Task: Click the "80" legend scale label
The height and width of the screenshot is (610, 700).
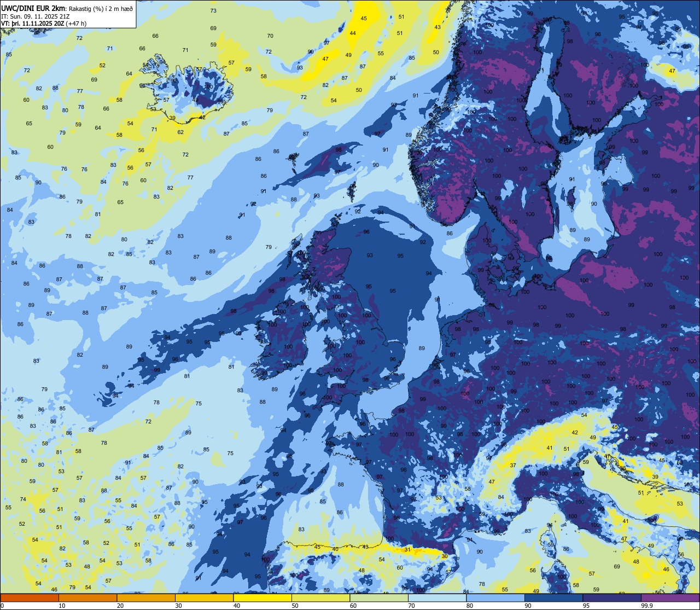Action: tap(470, 606)
